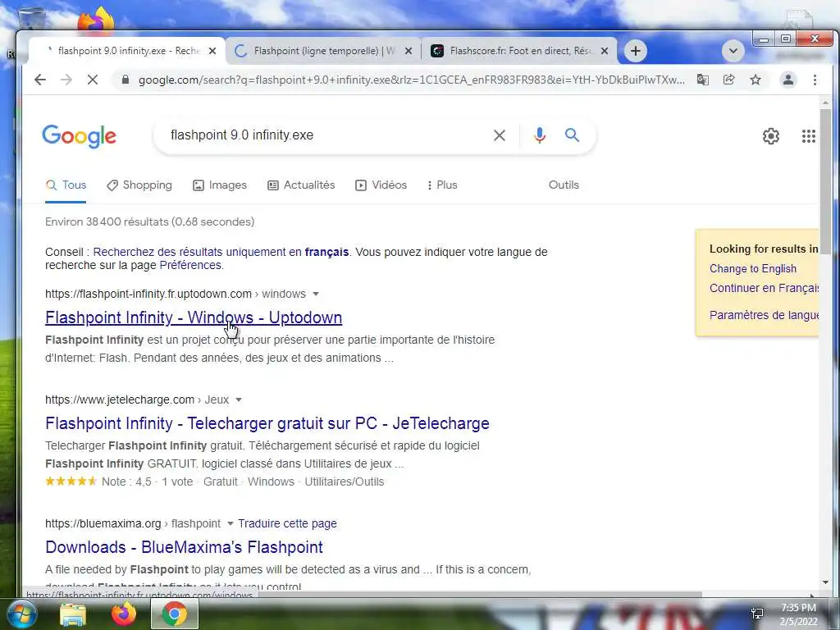The width and height of the screenshot is (840, 630).
Task: Open Windows Explorer from taskbar
Action: (73, 614)
